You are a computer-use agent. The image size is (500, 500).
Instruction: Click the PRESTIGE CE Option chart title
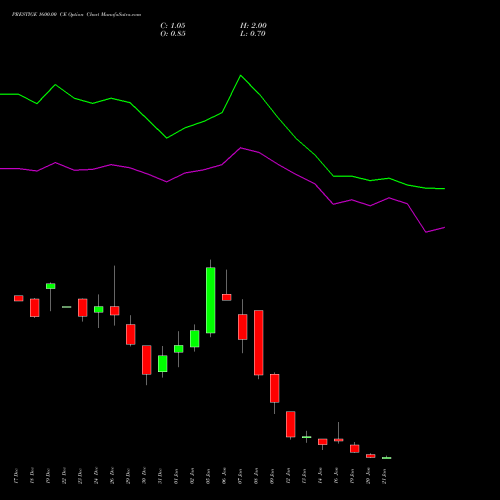[76, 14]
